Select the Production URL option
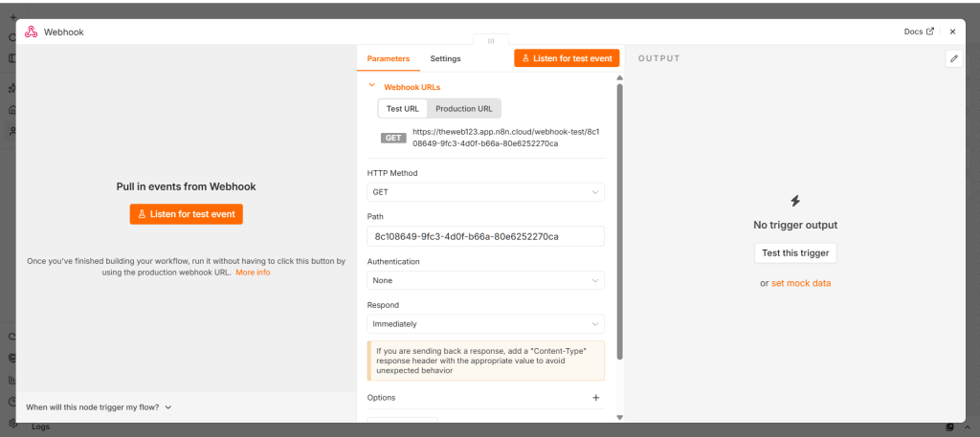 464,109
